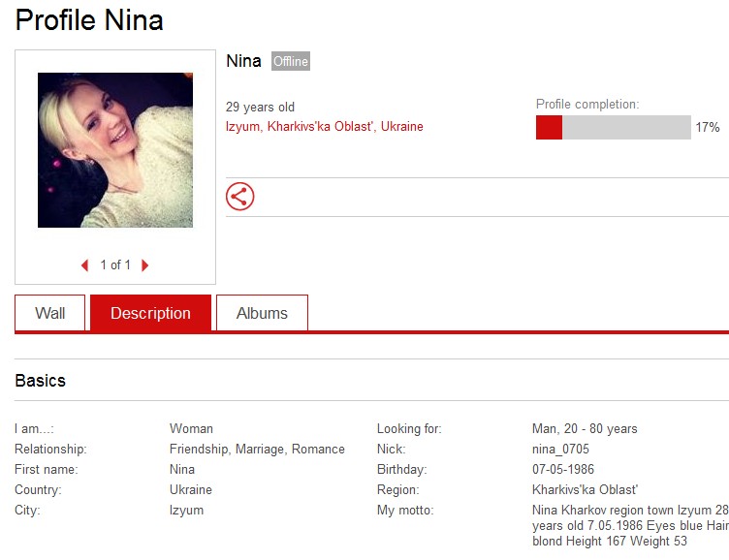This screenshot has height=560, width=729.
Task: Go to next photo with right arrow
Action: (145, 265)
